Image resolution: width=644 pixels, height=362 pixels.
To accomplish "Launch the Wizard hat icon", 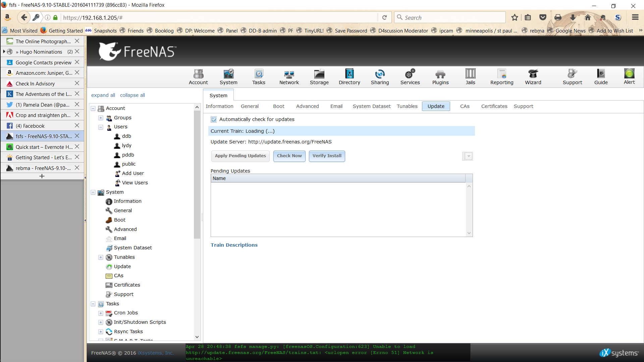I will [533, 74].
